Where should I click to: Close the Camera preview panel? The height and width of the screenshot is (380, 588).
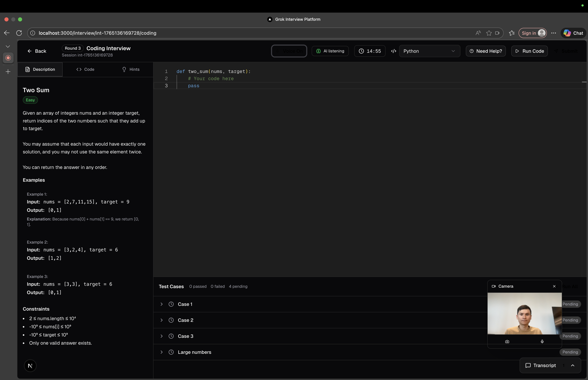click(554, 286)
